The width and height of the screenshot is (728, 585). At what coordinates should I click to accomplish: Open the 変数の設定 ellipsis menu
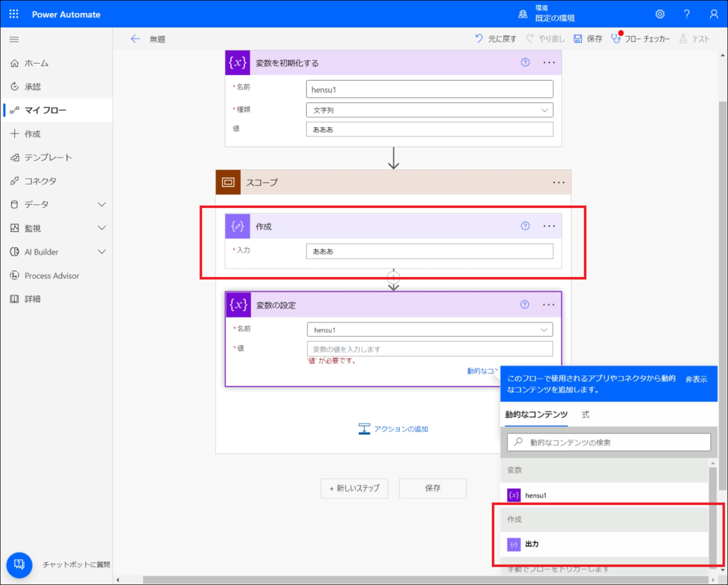pos(549,304)
